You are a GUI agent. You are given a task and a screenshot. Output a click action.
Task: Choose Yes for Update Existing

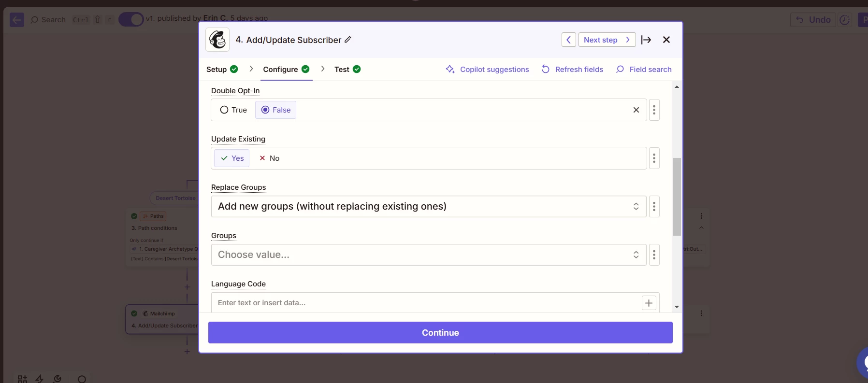[232, 158]
